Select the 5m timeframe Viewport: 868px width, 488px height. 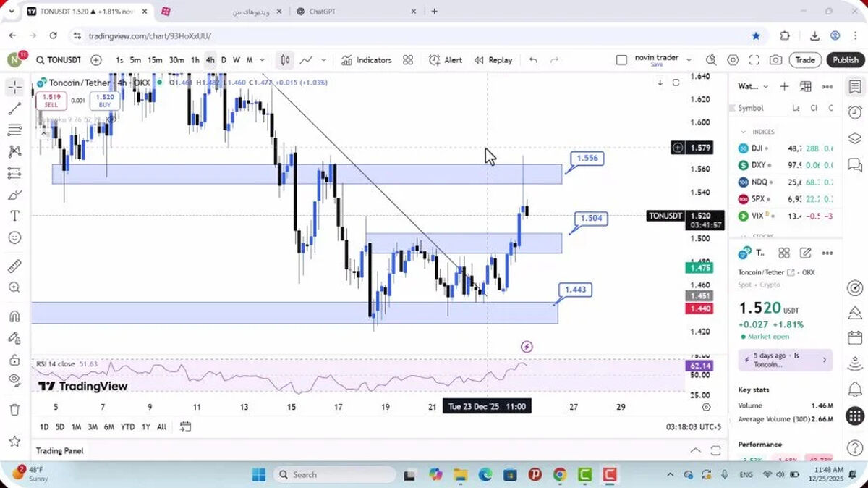pyautogui.click(x=135, y=60)
